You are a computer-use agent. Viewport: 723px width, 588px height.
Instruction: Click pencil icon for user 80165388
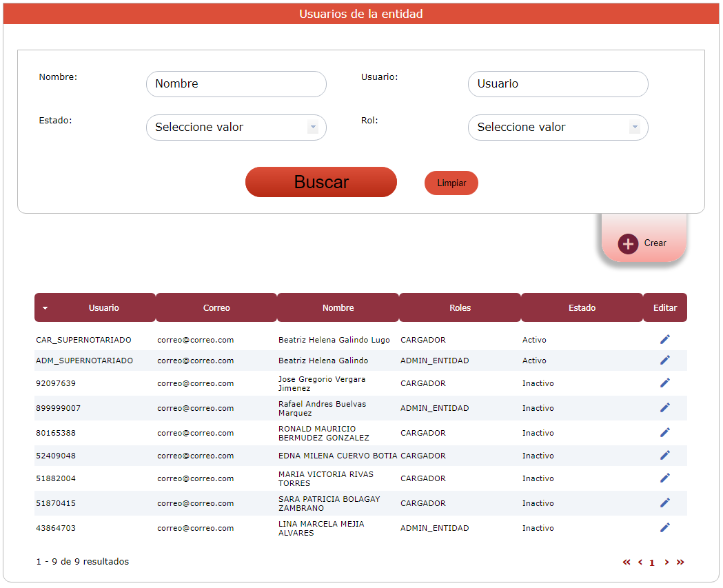pos(664,432)
